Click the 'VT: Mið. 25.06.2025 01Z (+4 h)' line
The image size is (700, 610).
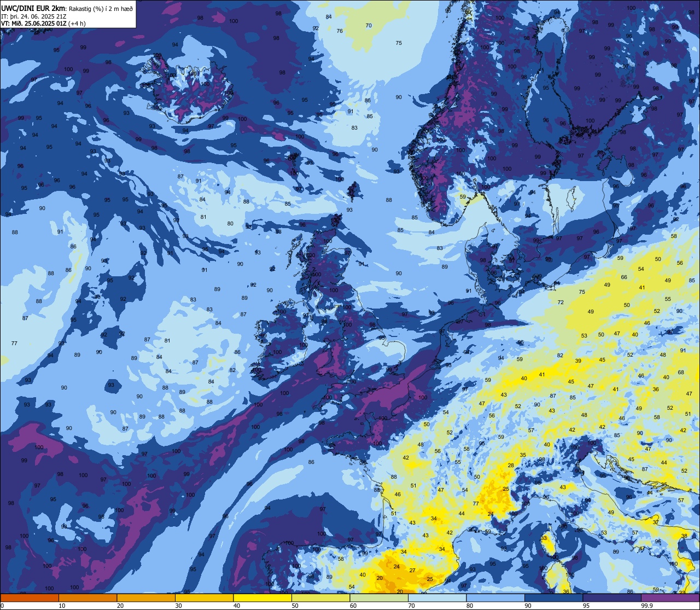43,24
